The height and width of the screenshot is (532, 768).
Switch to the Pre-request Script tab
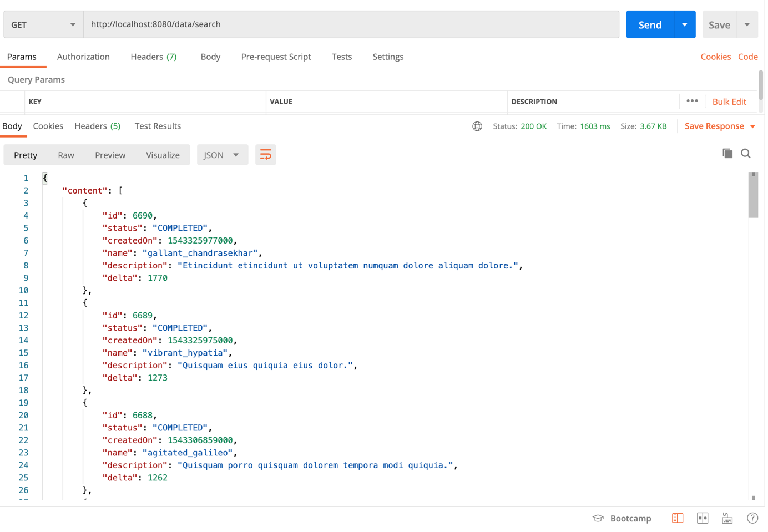click(x=276, y=57)
